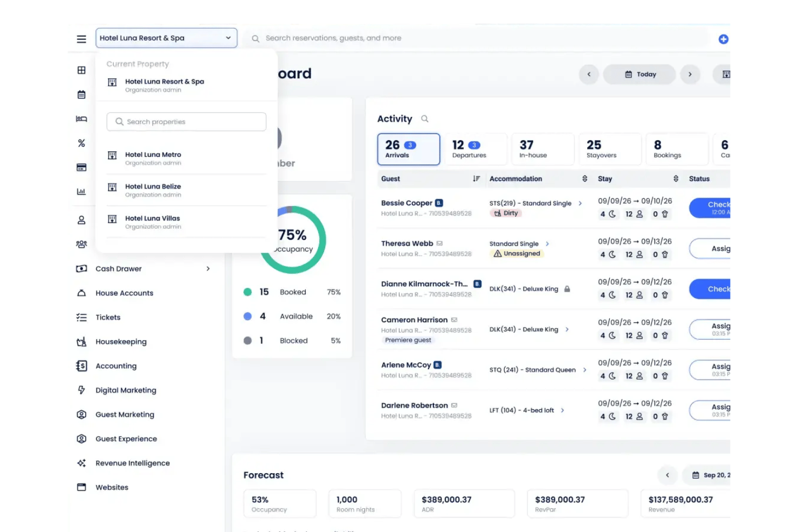Expand the Cash Drawer submenu arrow
The width and height of the screenshot is (798, 532).
(x=208, y=268)
